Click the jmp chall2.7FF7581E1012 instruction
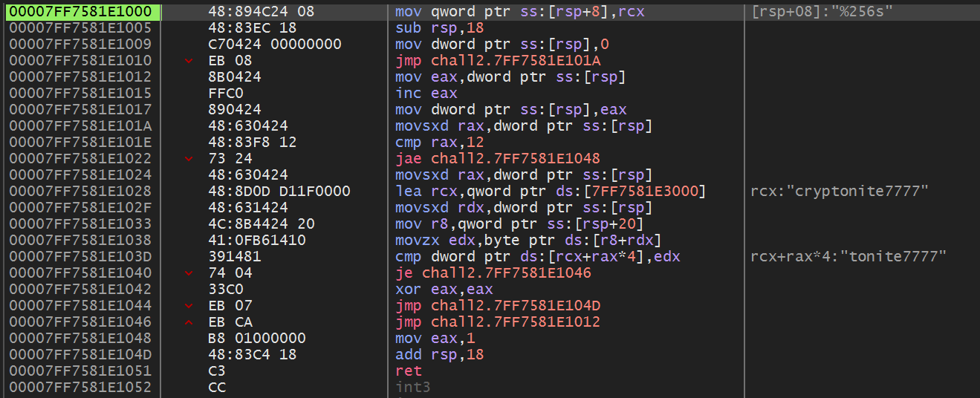 point(497,322)
